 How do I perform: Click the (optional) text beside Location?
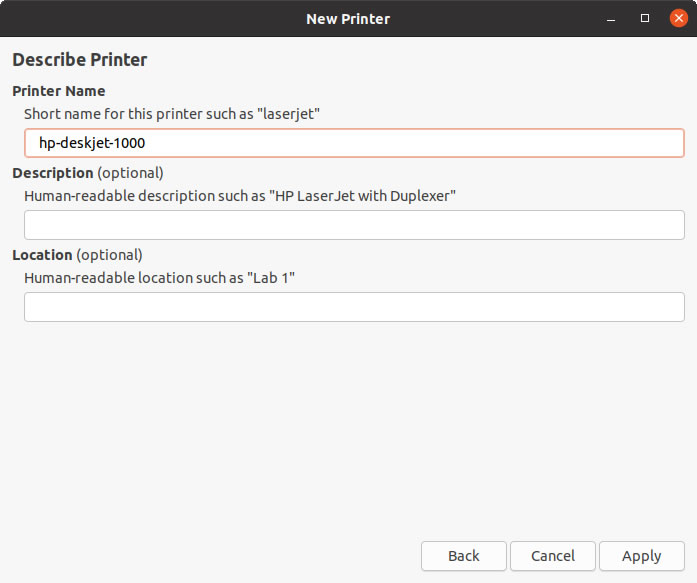[109, 255]
